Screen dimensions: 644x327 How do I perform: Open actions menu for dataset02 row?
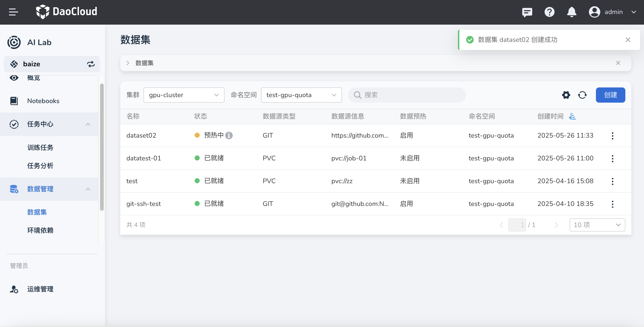[612, 136]
